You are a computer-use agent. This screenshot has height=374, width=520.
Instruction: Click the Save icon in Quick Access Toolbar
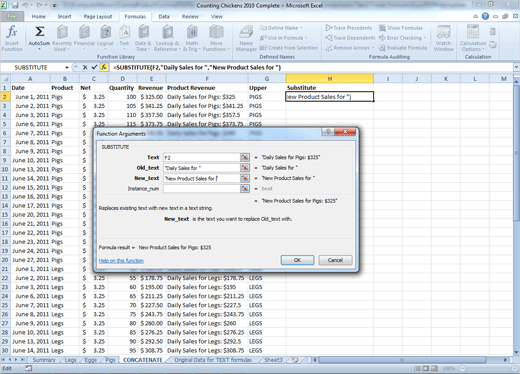coord(15,5)
